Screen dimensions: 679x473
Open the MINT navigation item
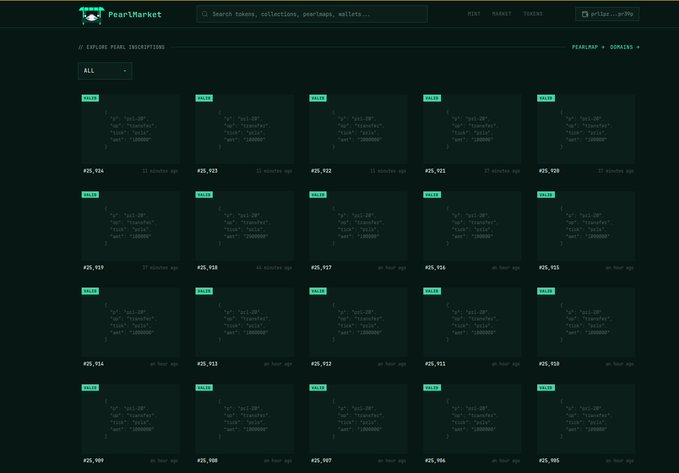(x=474, y=14)
